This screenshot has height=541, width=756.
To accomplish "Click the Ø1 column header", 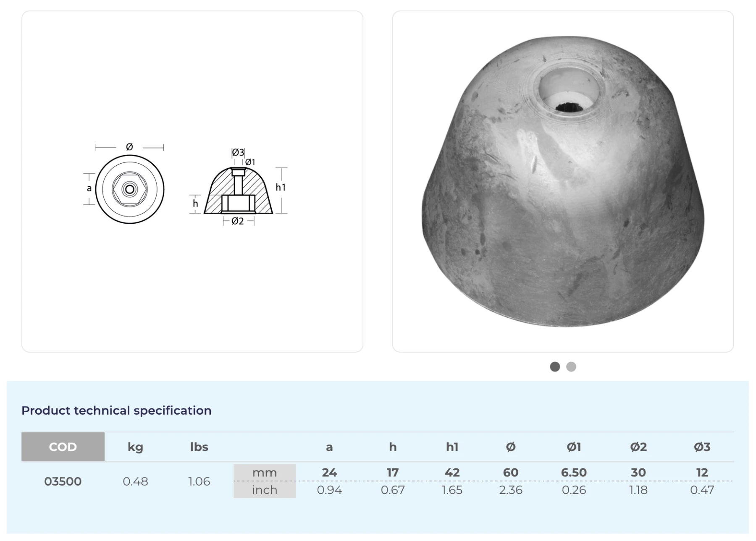I will tap(574, 447).
